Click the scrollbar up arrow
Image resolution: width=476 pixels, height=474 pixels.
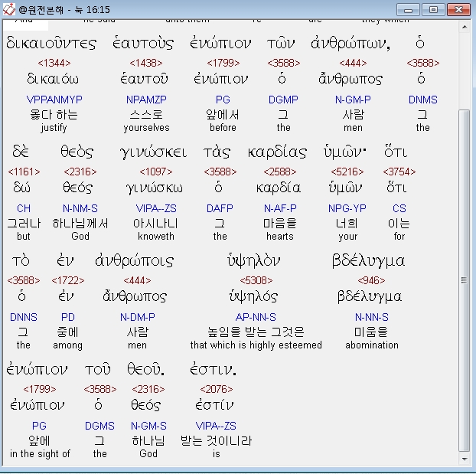click(465, 27)
